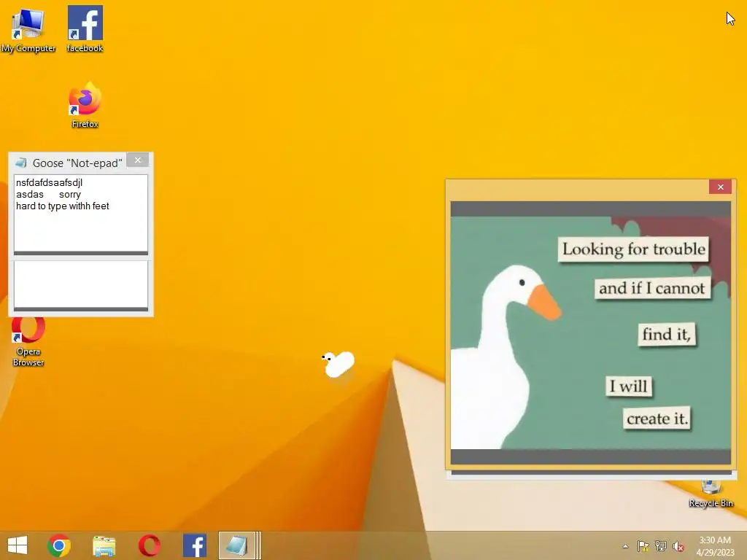Click the muted volume tray icon
Image resolution: width=747 pixels, height=560 pixels.
click(x=678, y=546)
